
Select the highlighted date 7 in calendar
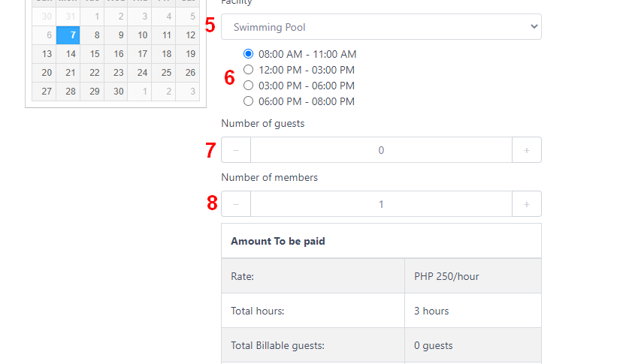coord(71,35)
